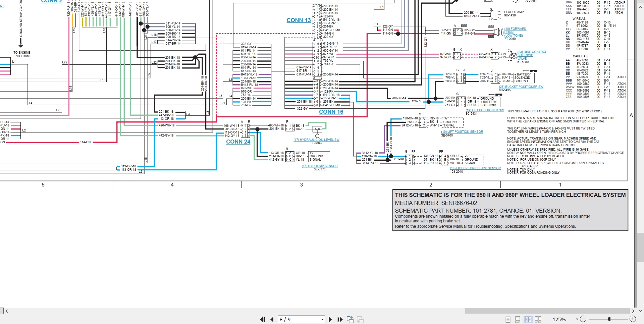Open the (28) Bucket Positioner SW link

click(x=521, y=87)
